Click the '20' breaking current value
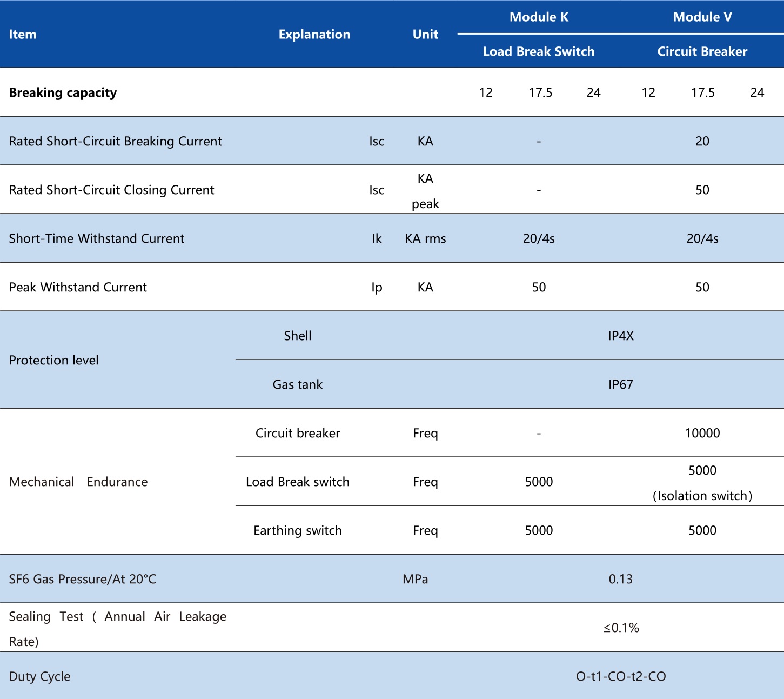The image size is (784, 699). [702, 141]
